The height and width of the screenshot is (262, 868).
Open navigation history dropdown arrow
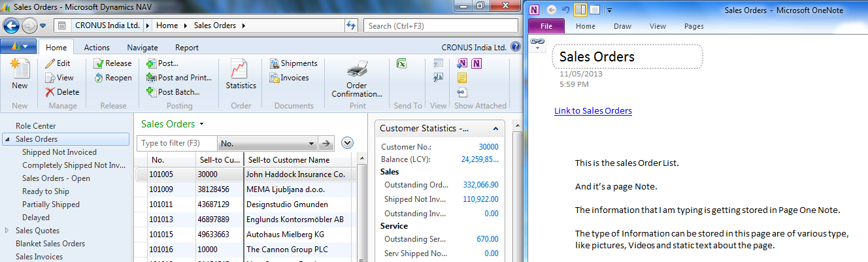[43, 26]
